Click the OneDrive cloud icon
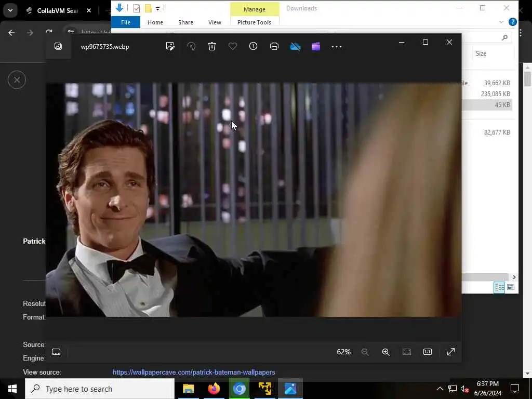The height and width of the screenshot is (399, 532). pyautogui.click(x=295, y=46)
